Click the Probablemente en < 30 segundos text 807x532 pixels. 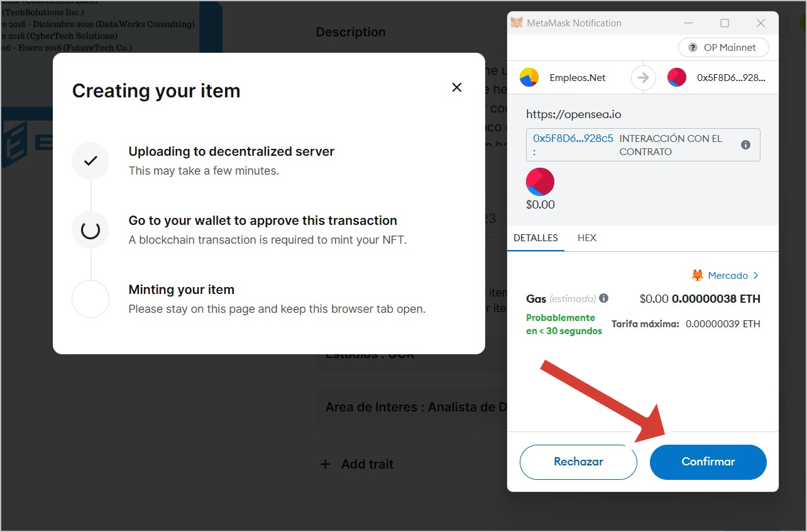coord(564,324)
